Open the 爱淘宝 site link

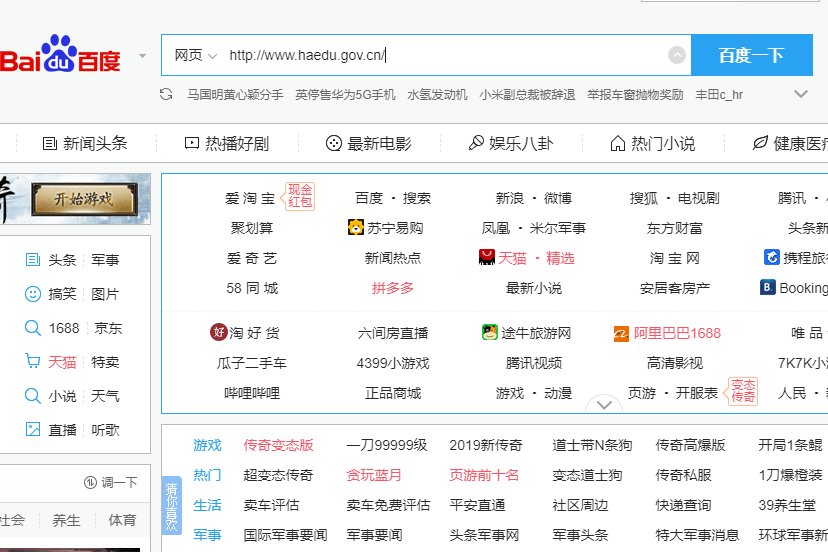tap(250, 199)
